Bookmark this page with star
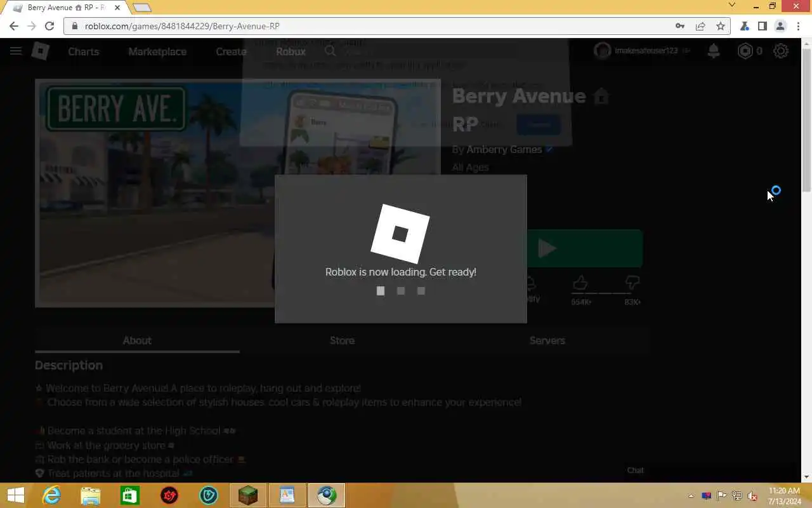Image resolution: width=812 pixels, height=508 pixels. click(721, 26)
